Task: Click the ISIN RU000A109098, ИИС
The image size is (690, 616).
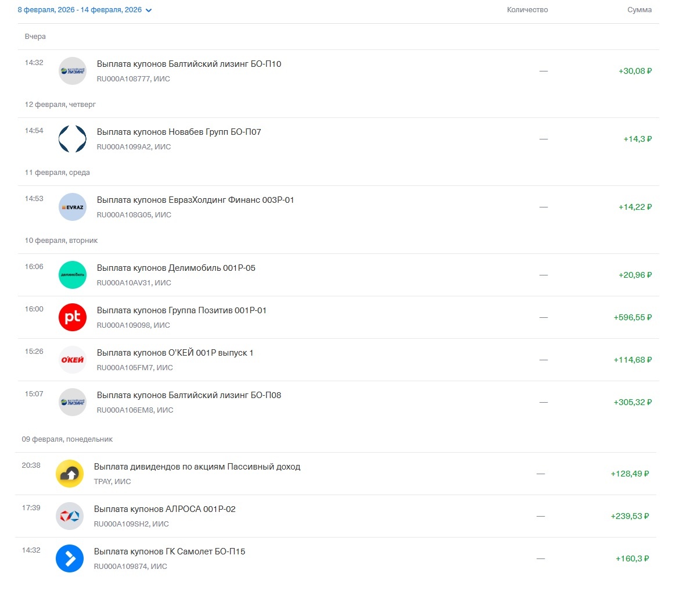Action: 134,325
